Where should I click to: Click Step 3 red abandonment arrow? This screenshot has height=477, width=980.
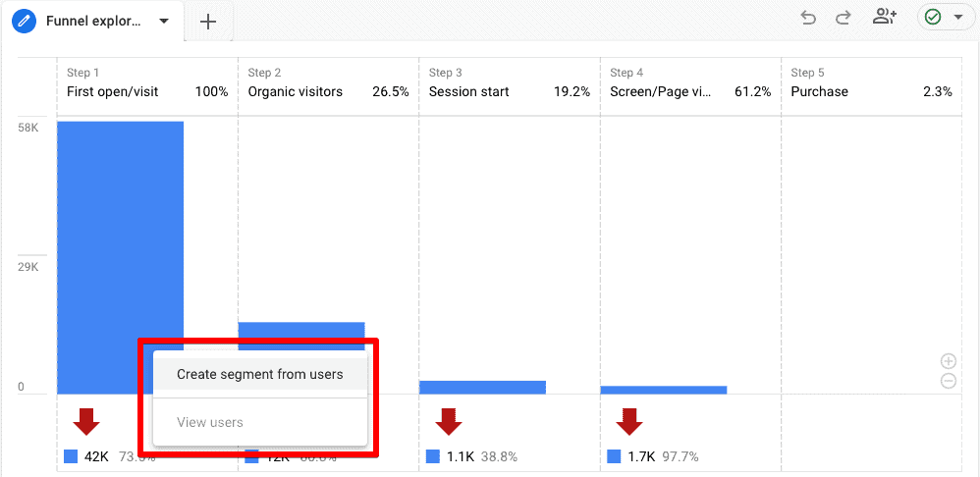449,421
